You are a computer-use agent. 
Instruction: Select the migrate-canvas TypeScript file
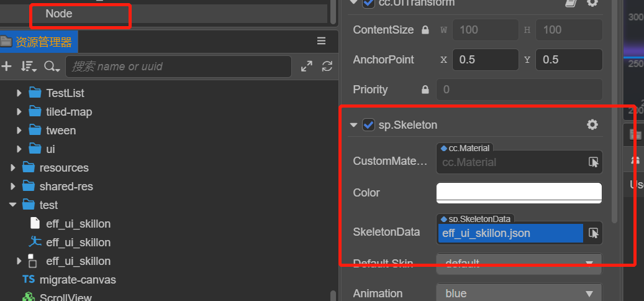78,280
